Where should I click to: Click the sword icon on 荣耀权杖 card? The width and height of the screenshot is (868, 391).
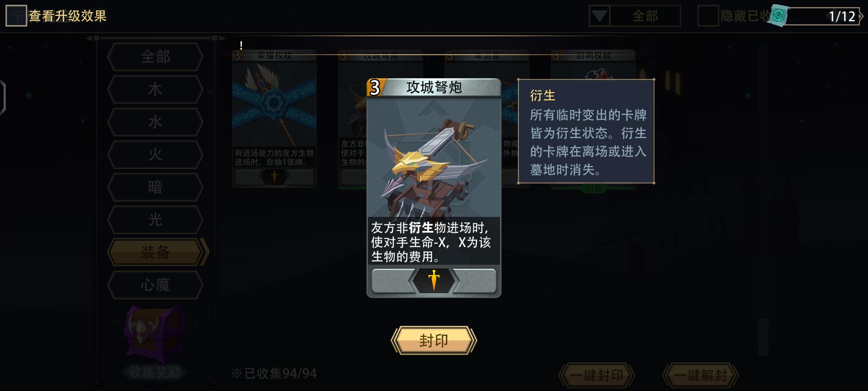point(274,177)
